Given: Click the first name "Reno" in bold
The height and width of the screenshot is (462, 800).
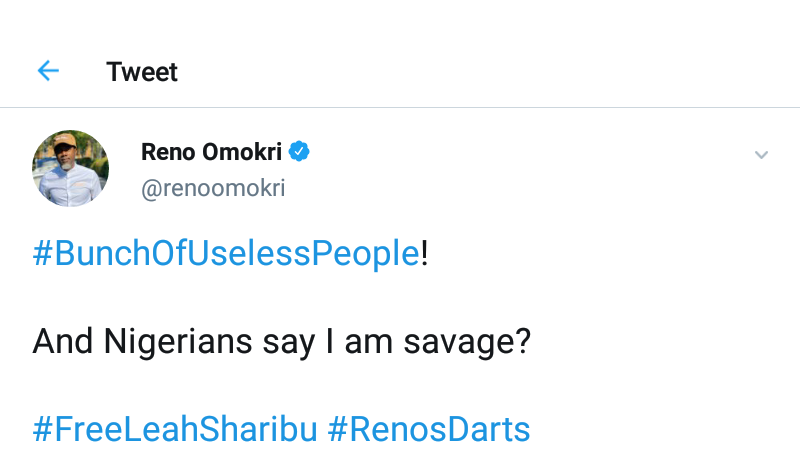Looking at the screenshot, I should click(x=168, y=152).
